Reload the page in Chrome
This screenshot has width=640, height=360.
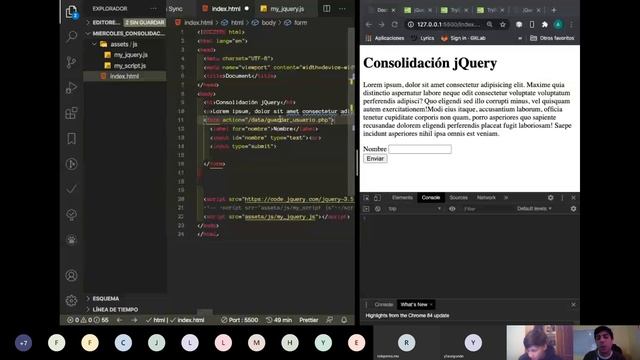[x=395, y=24]
